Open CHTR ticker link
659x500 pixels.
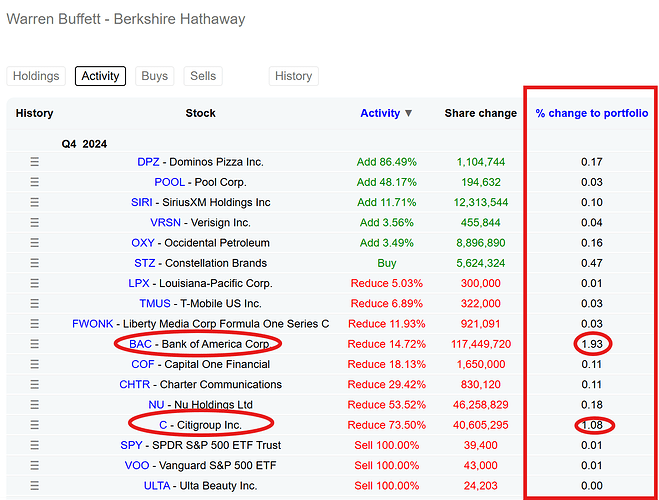pos(134,384)
